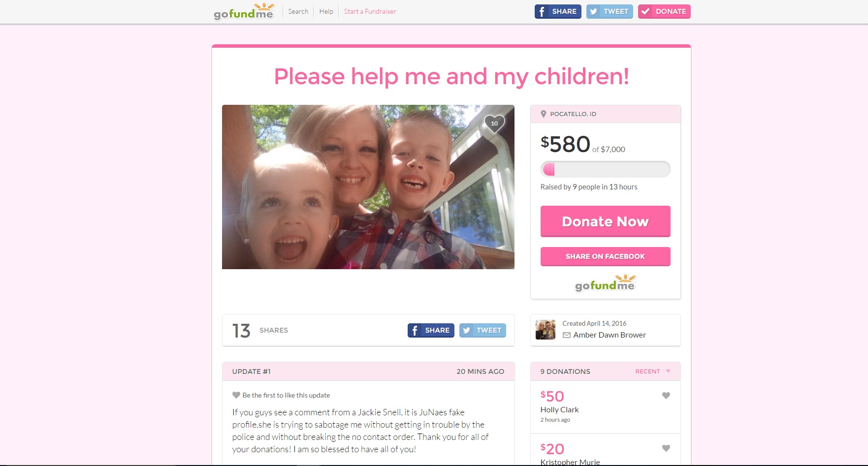The width and height of the screenshot is (868, 466).
Task: Open the Search menu item
Action: click(298, 11)
